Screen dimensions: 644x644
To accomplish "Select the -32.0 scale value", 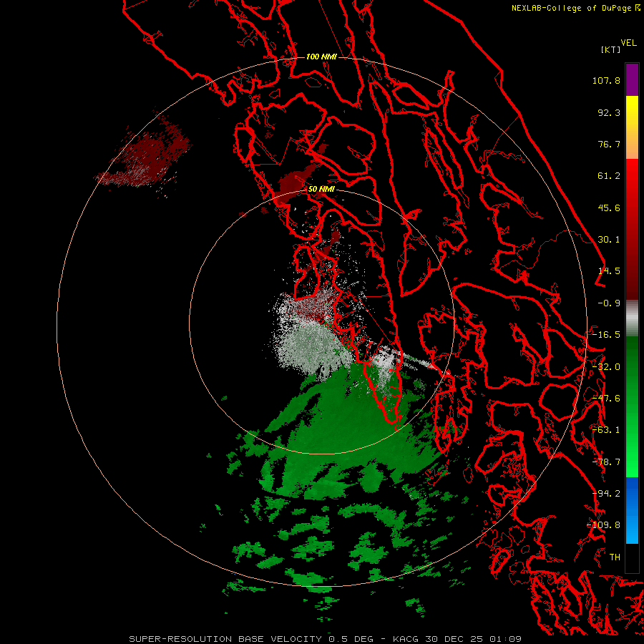I will tap(606, 367).
